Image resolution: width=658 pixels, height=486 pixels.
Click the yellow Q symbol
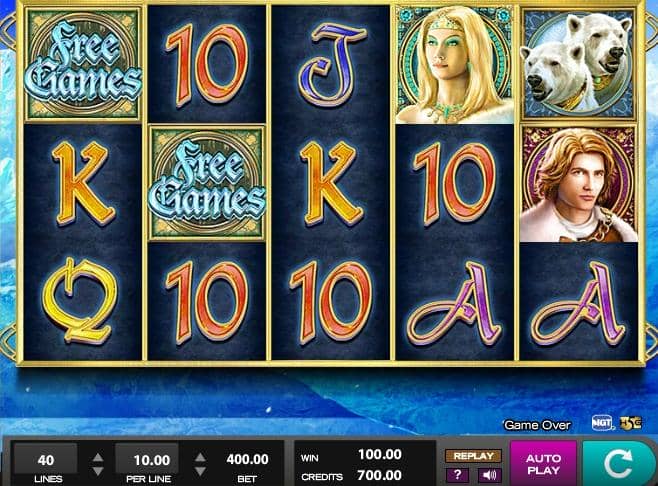(x=80, y=300)
